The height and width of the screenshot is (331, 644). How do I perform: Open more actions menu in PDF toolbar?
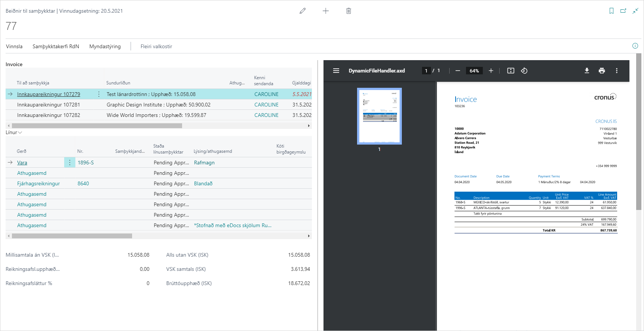(x=616, y=71)
